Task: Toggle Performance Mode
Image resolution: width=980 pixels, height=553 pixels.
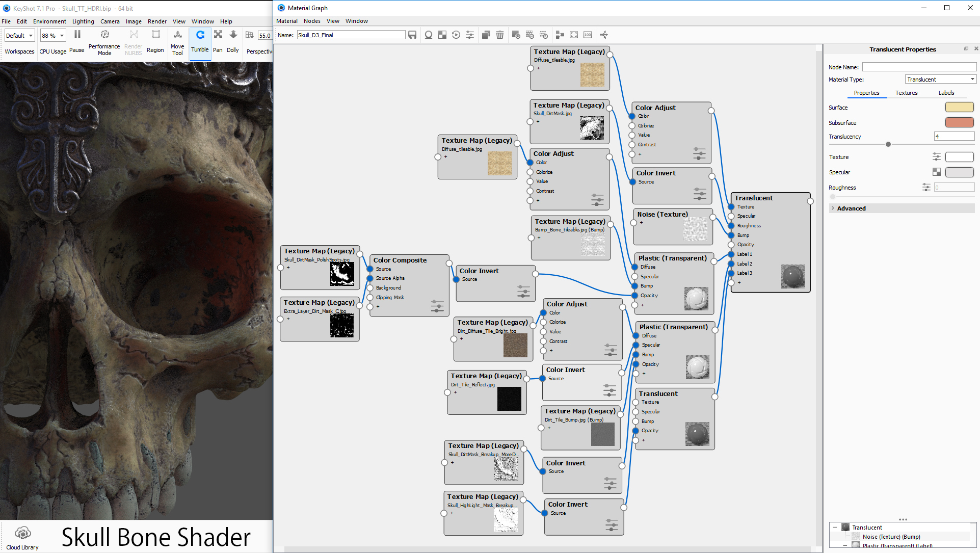Action: (x=104, y=43)
